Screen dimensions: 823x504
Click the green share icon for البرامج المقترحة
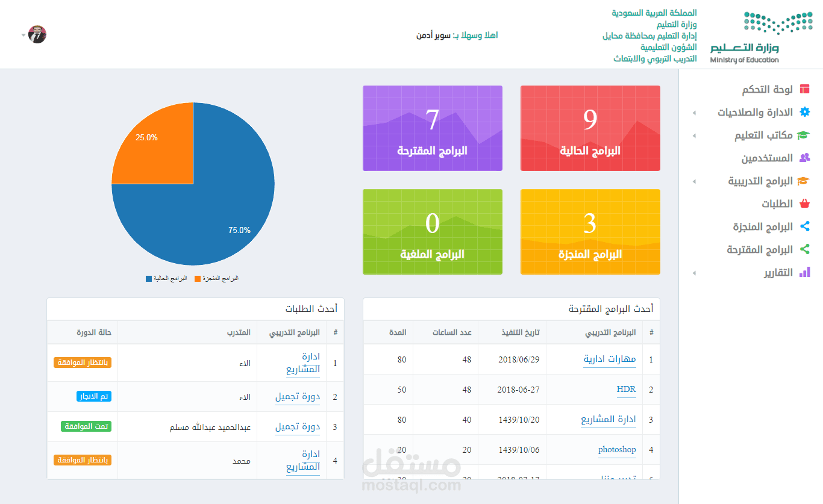pyautogui.click(x=806, y=249)
